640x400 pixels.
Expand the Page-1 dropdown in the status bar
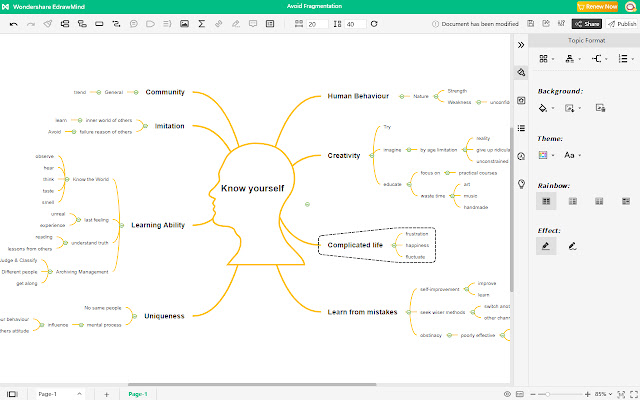pyautogui.click(x=82, y=394)
